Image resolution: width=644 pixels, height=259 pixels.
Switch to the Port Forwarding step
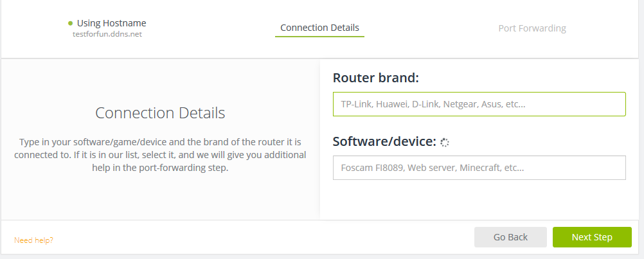click(532, 28)
